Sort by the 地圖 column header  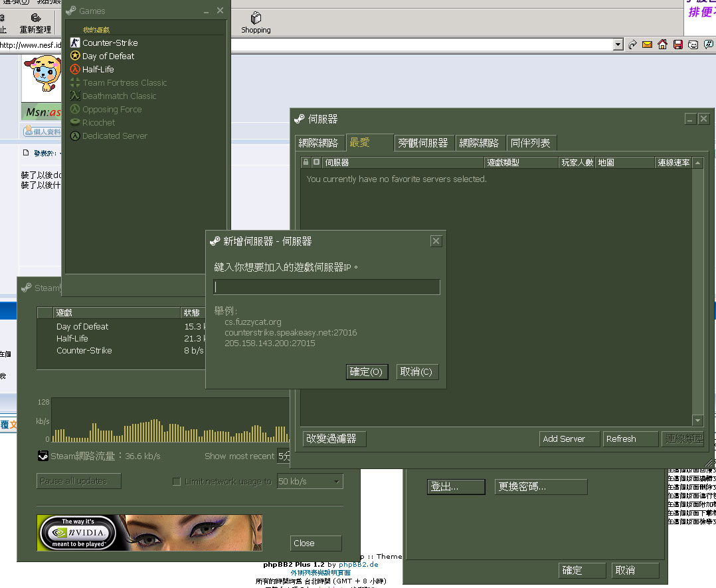click(x=624, y=162)
